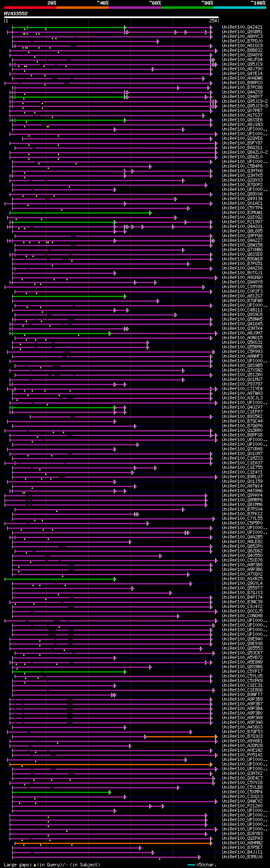Select the UniRef100_A0ADW6 label
The height and width of the screenshot is (868, 270).
pyautogui.click(x=242, y=78)
